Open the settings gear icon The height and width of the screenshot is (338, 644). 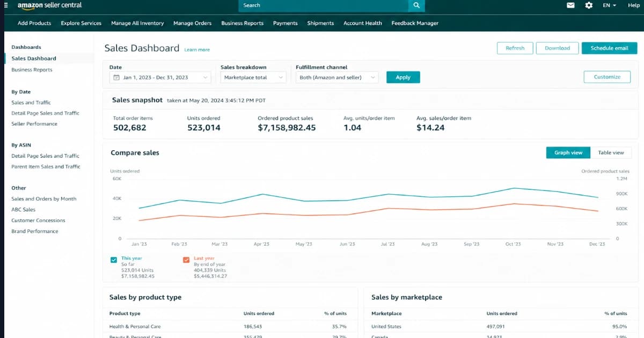click(x=589, y=5)
